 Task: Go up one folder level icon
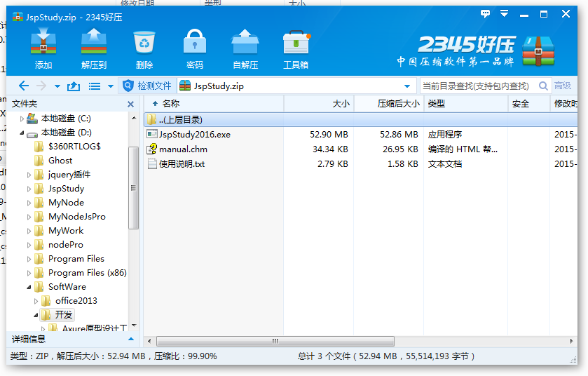click(x=74, y=86)
